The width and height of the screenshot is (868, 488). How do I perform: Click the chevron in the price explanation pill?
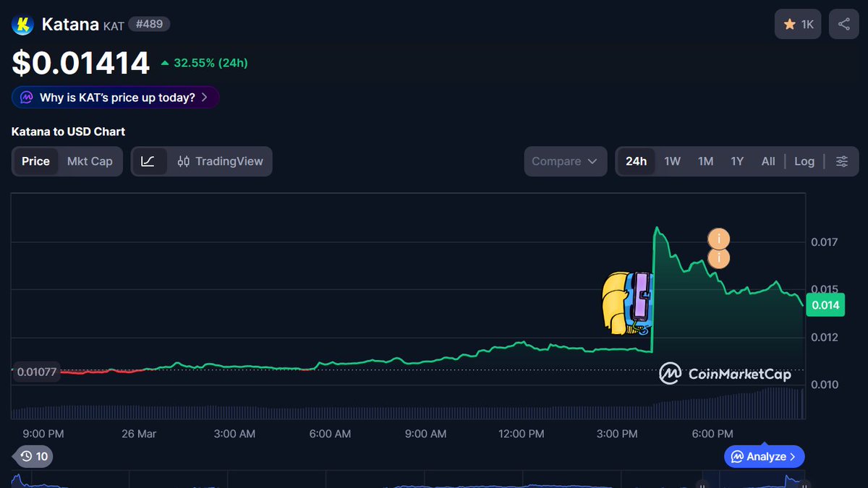[205, 97]
